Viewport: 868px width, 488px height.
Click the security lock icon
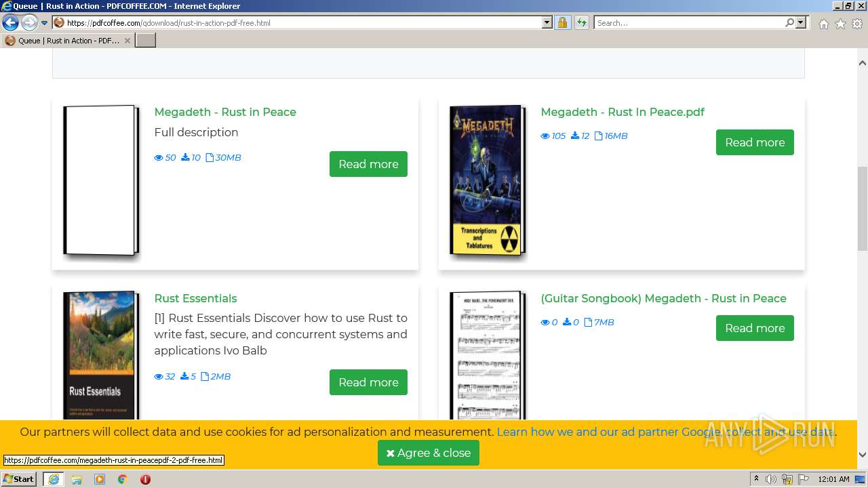[562, 22]
